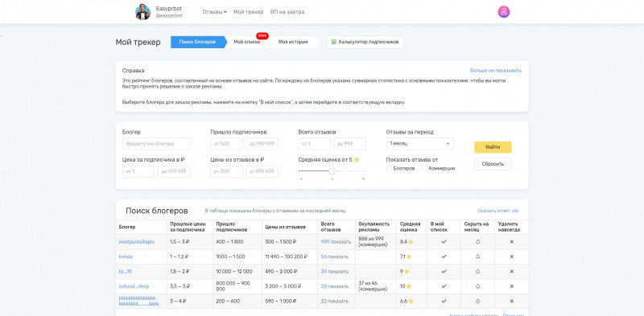This screenshot has width=644, height=316.
Task: Click the star next to rating 10
Action: (408, 286)
